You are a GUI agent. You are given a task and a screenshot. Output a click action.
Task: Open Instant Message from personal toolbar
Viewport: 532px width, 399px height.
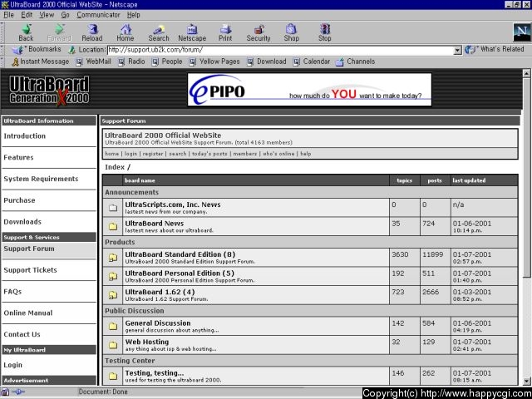click(41, 62)
